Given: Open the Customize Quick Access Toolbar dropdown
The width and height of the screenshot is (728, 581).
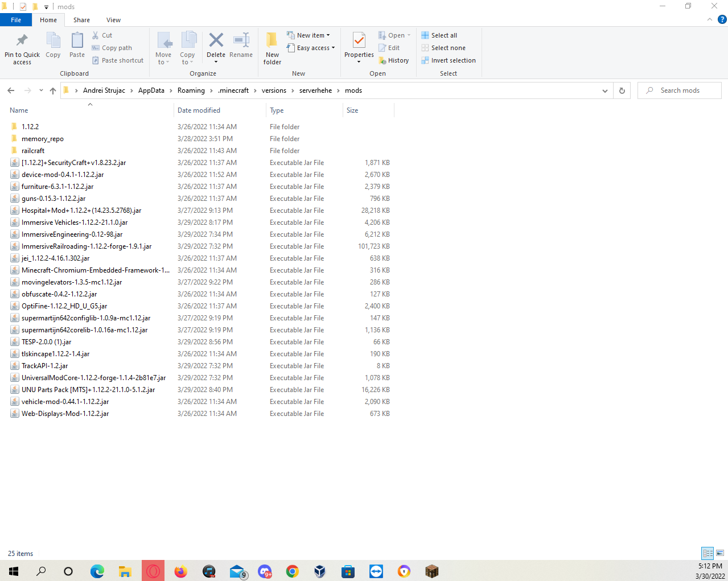Looking at the screenshot, I should (46, 7).
